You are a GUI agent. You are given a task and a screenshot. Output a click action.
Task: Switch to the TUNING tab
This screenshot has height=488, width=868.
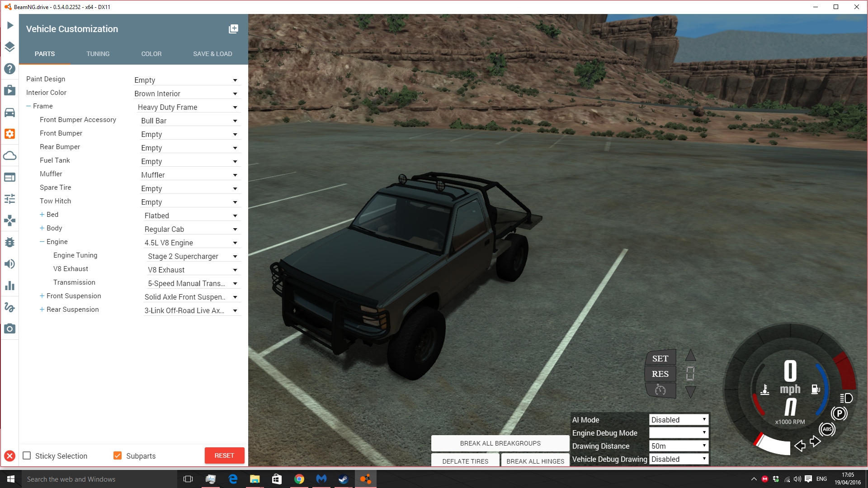click(98, 54)
